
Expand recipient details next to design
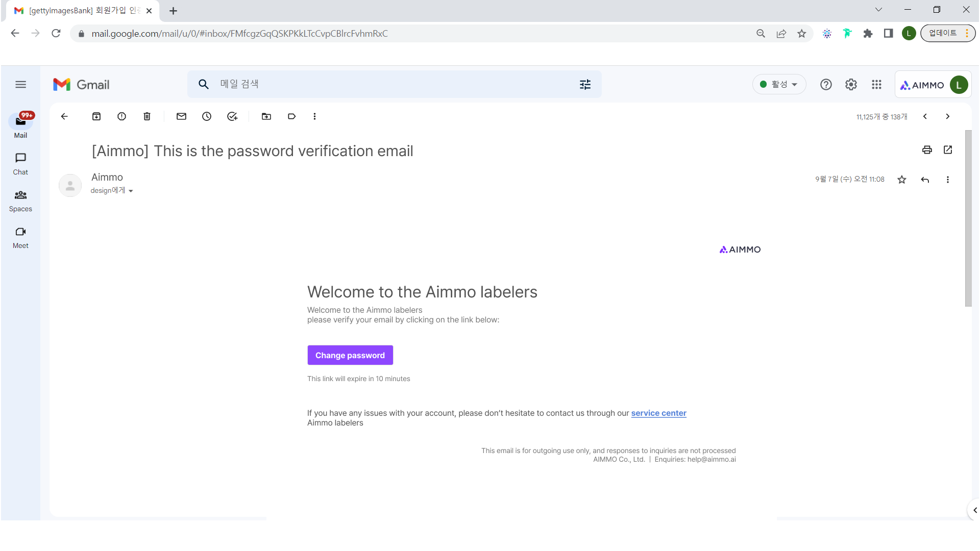click(131, 191)
